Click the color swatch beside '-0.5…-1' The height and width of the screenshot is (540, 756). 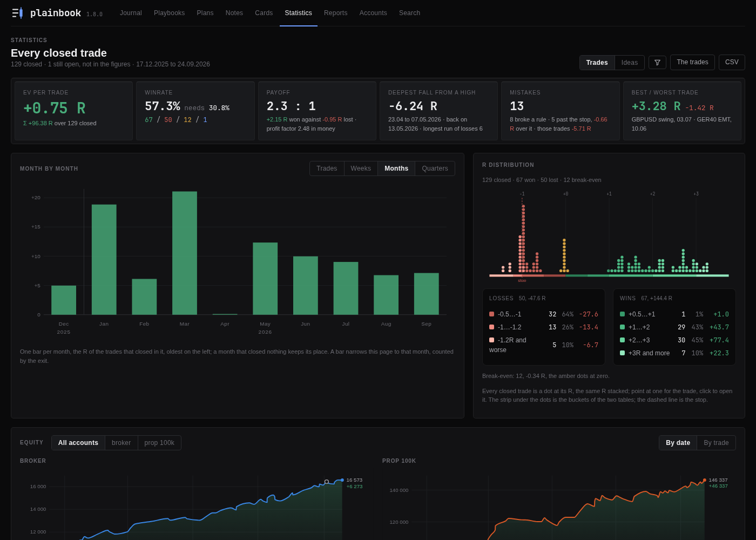(491, 314)
